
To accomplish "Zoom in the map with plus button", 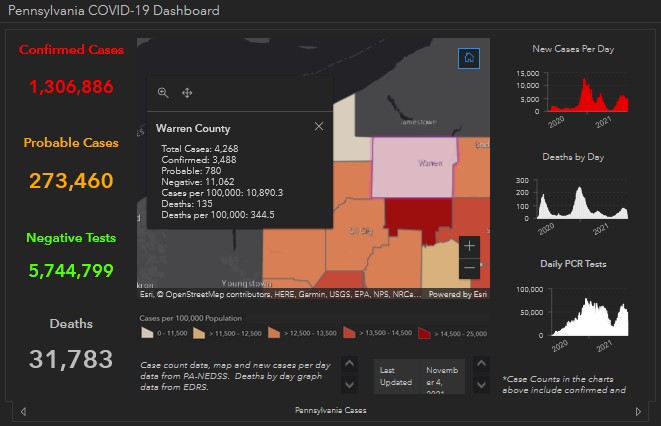I will pos(470,246).
